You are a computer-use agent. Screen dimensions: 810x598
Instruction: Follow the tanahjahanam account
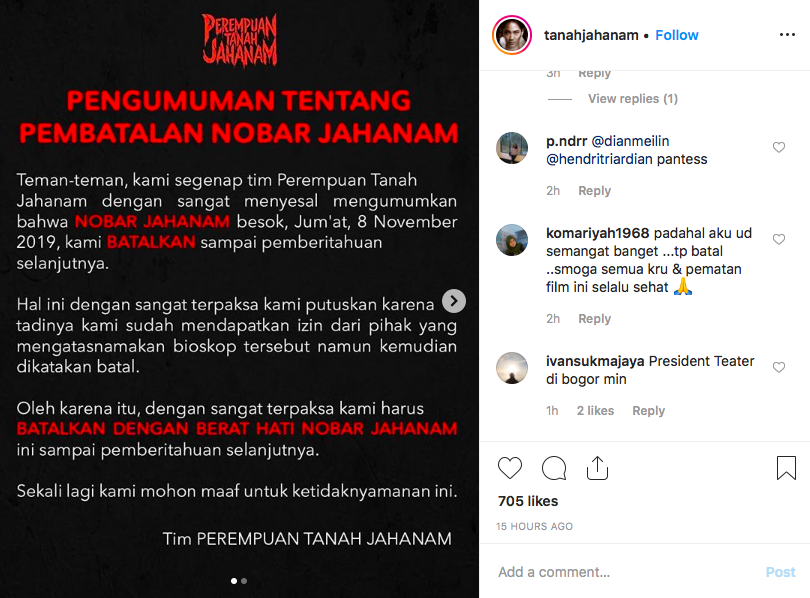(x=677, y=35)
